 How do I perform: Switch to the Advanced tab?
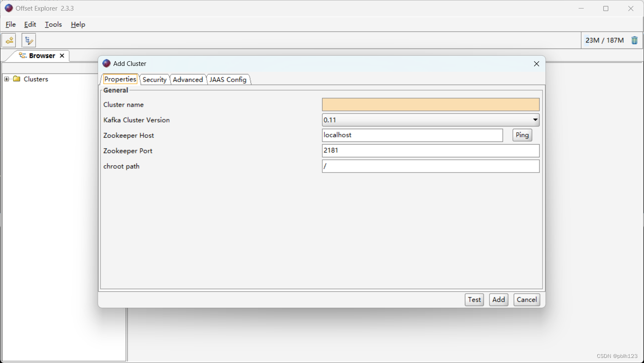coord(188,79)
